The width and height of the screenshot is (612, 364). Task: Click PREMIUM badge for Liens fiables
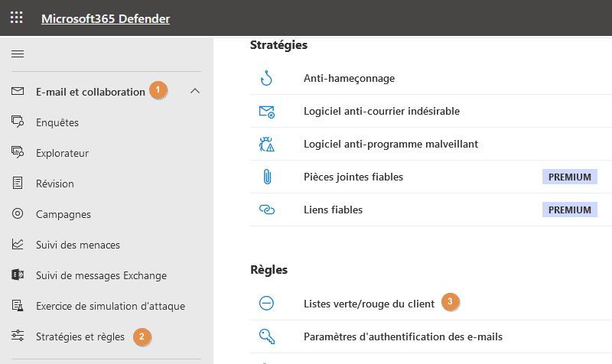coord(569,210)
